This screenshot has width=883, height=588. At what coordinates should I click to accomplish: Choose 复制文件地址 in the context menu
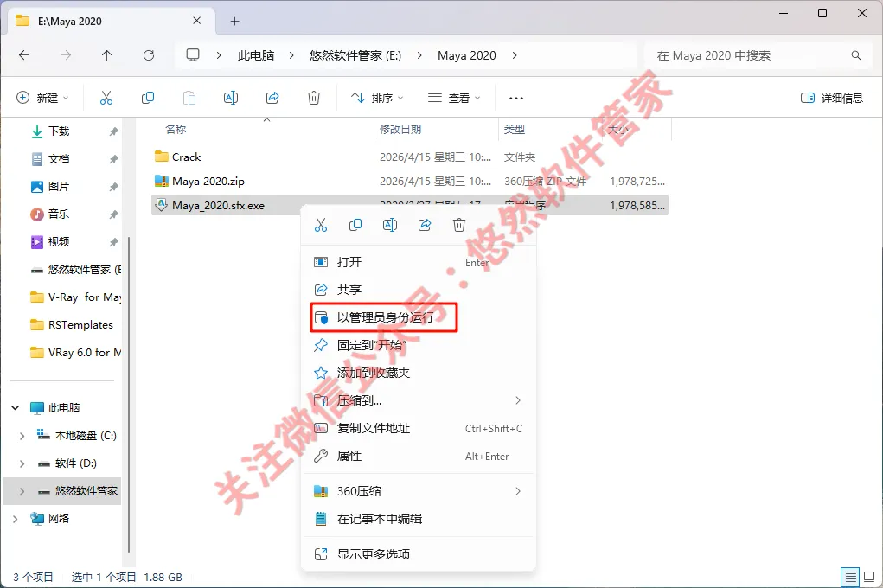coord(419,428)
